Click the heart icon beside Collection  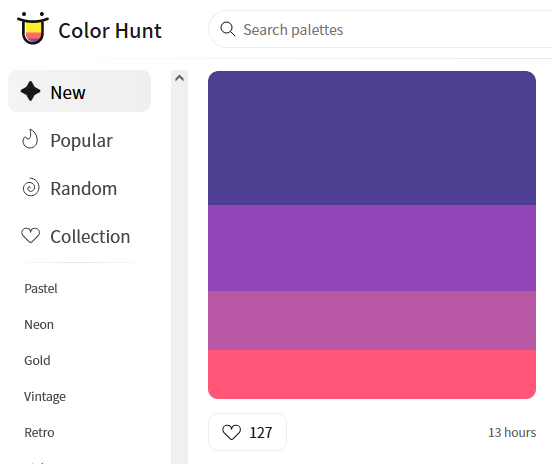(x=31, y=236)
